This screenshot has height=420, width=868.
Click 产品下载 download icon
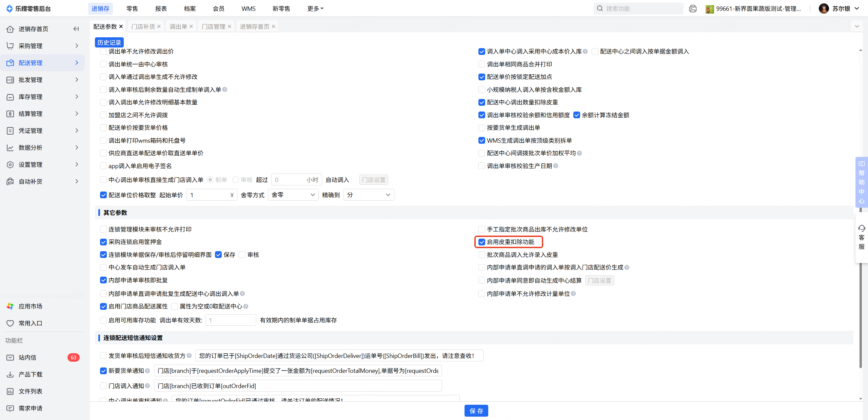tap(10, 374)
